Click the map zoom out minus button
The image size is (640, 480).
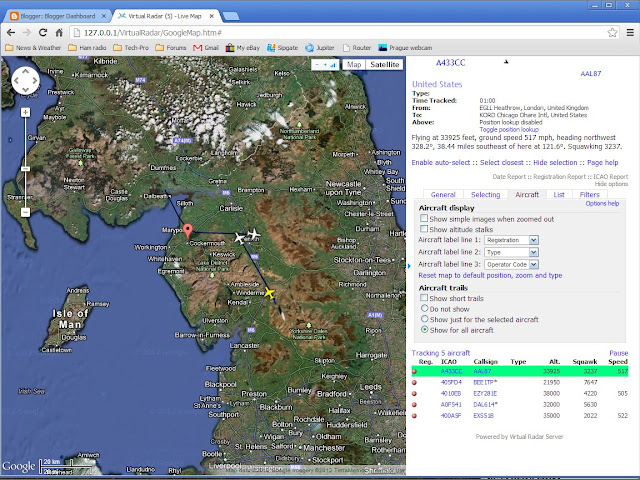click(x=25, y=212)
